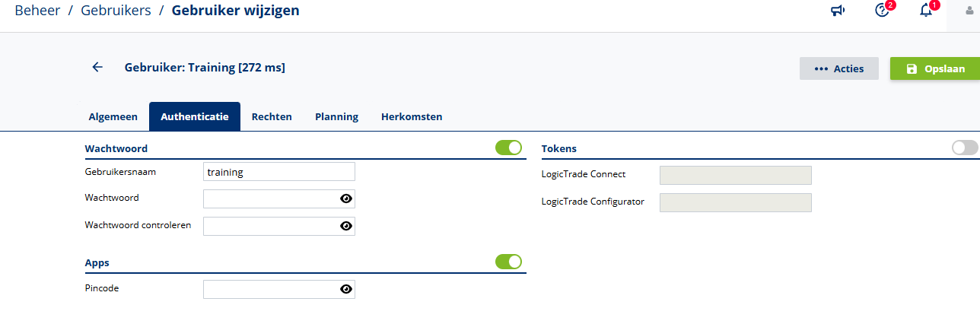Turn off the Apps toggle switch
980x324 pixels.
pyautogui.click(x=508, y=262)
